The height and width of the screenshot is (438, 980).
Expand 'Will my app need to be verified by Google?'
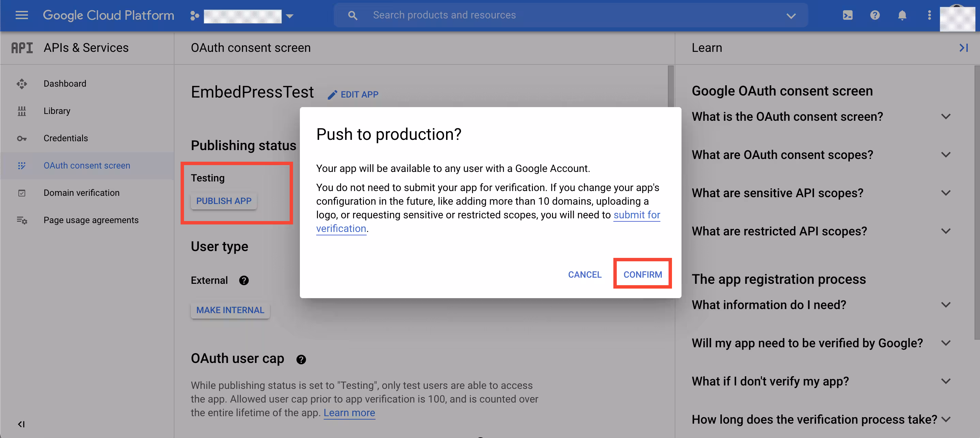coord(946,343)
